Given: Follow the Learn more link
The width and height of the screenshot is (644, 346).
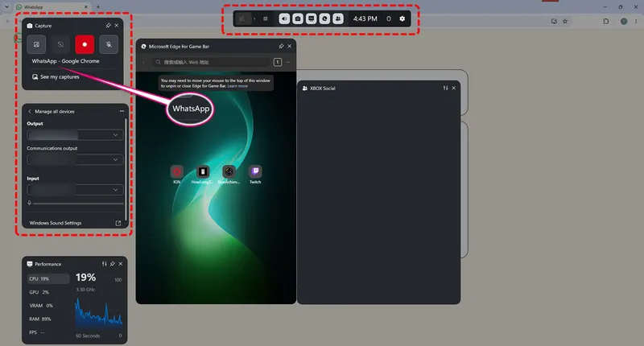Looking at the screenshot, I should (237, 86).
